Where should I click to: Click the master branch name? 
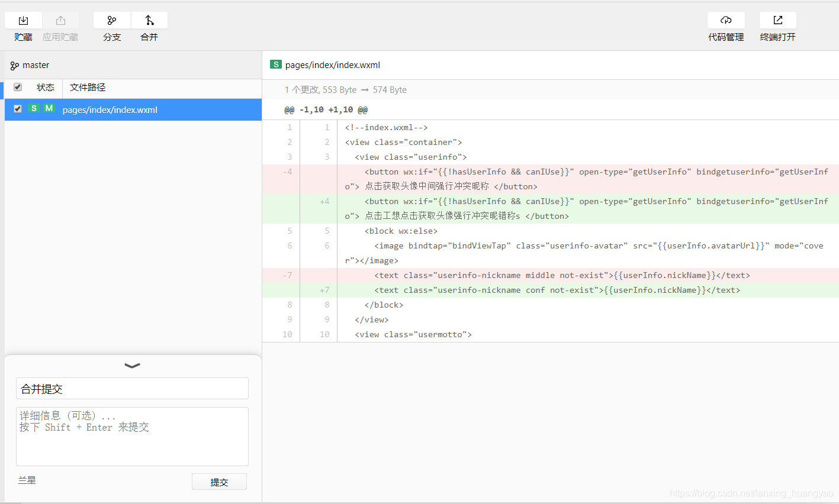click(36, 65)
